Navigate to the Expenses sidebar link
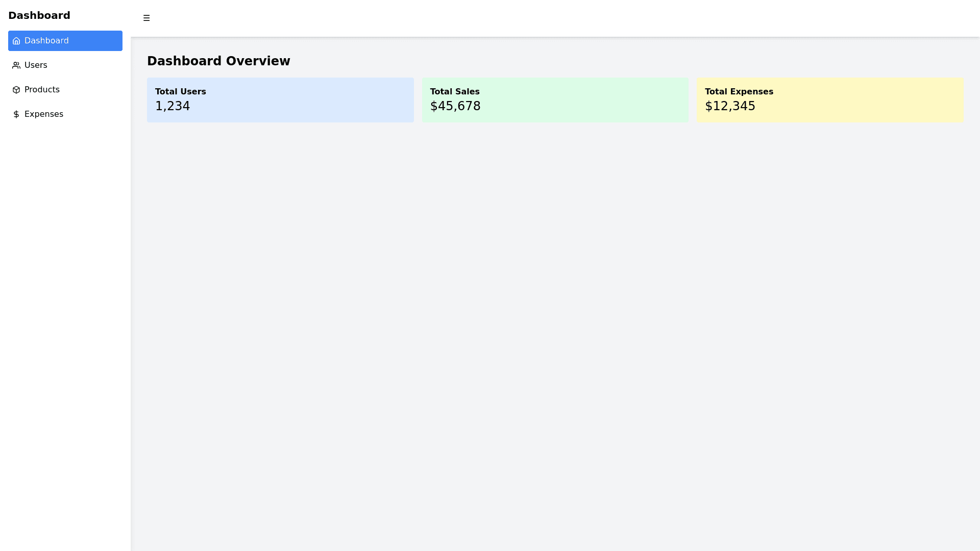The width and height of the screenshot is (980, 551). coord(44,114)
